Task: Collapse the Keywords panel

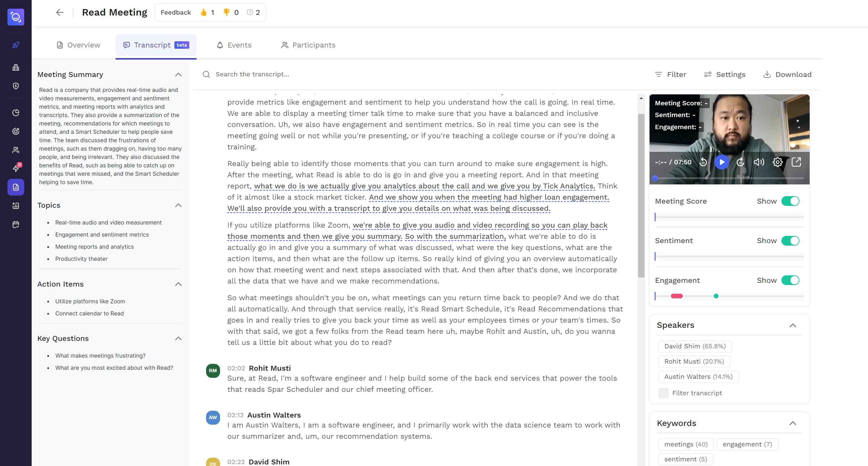Action: (793, 423)
